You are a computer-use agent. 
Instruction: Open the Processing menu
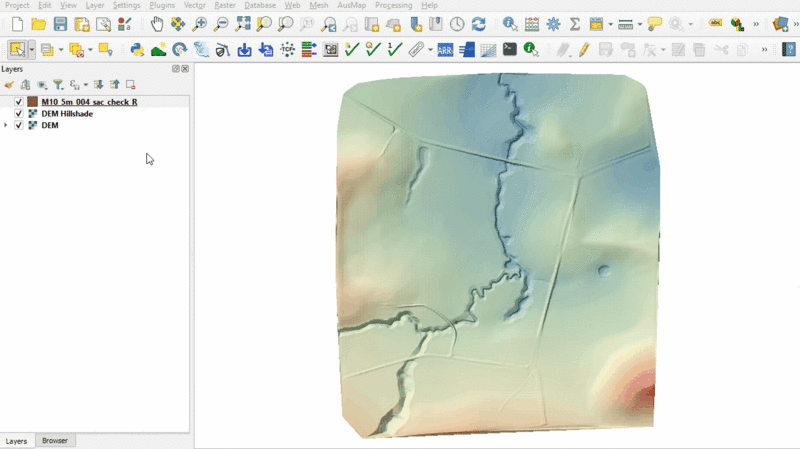393,5
